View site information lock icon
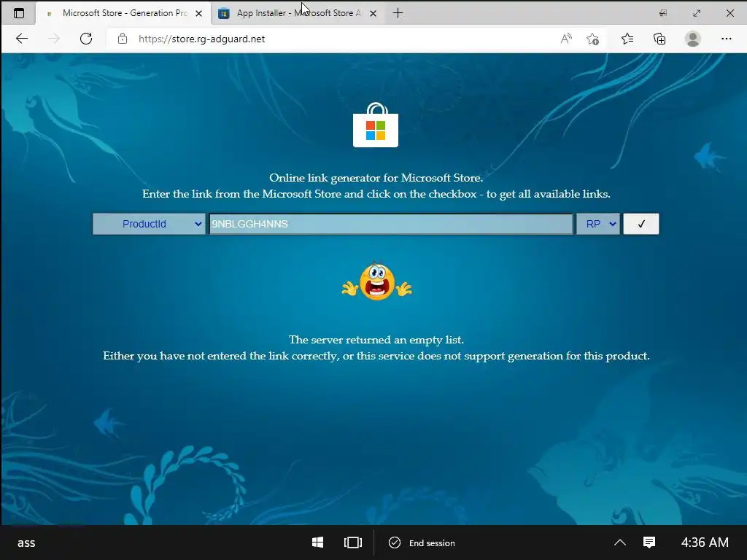This screenshot has width=747, height=560. 123,39
